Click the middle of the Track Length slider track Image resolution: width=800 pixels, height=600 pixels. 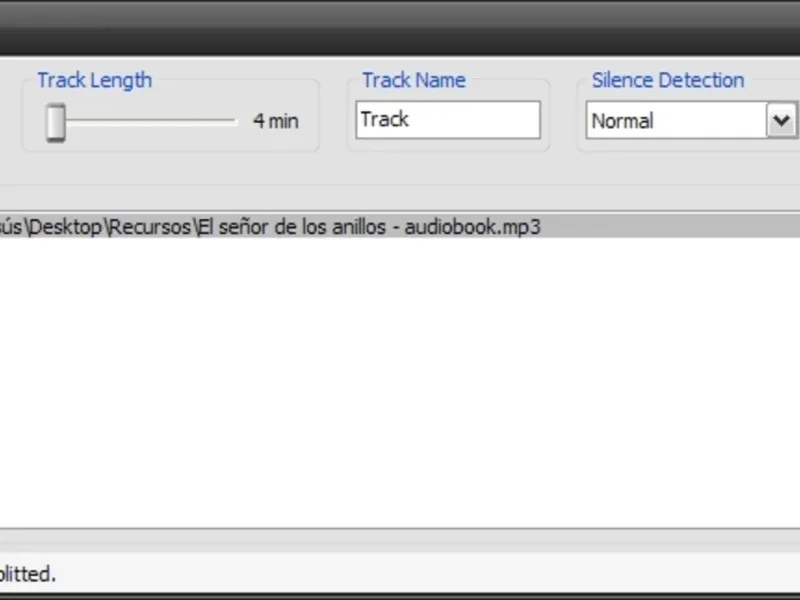pyautogui.click(x=145, y=121)
